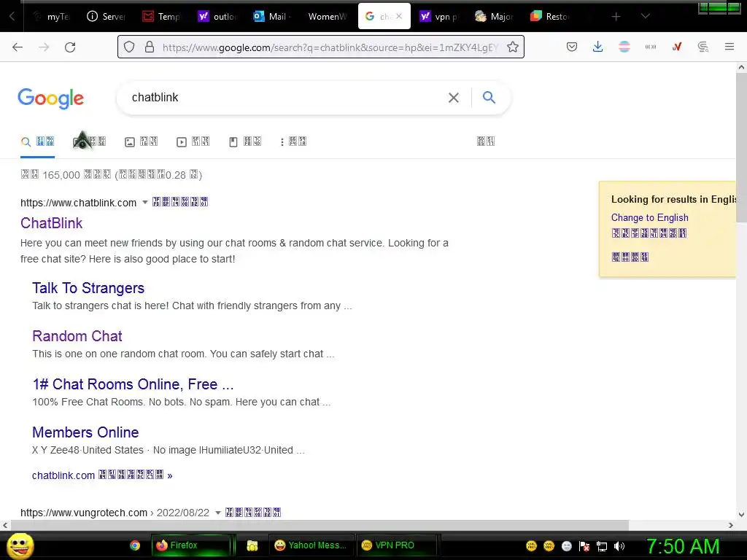View site security via padlock icon
The height and width of the screenshot is (560, 747).
tap(150, 47)
